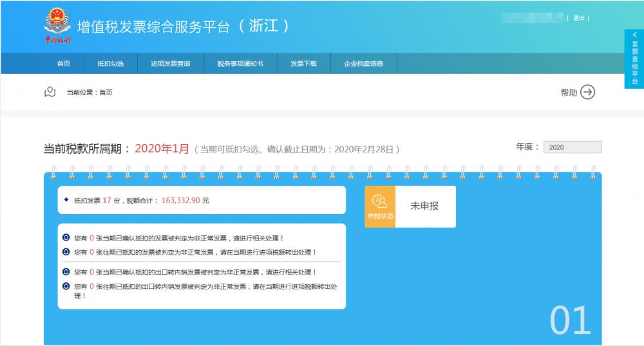Click the bell icon for 往期已抵扣的发票 notice
The width and height of the screenshot is (644, 346).
point(66,252)
